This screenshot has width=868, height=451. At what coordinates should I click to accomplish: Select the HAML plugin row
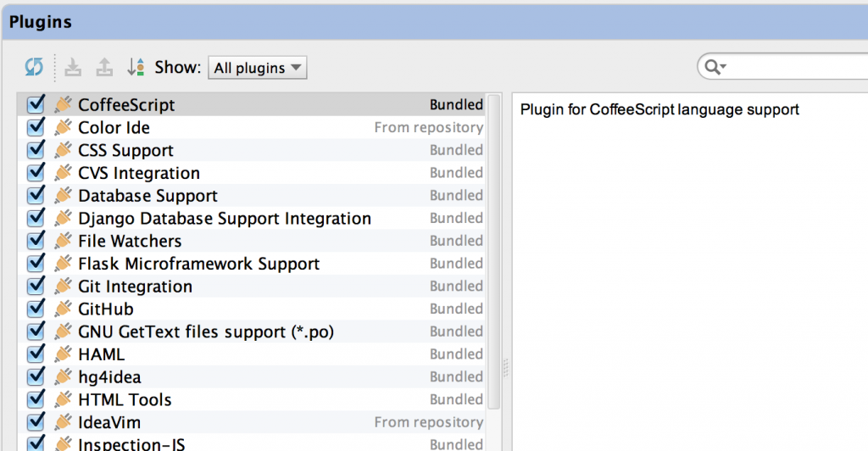click(x=251, y=354)
